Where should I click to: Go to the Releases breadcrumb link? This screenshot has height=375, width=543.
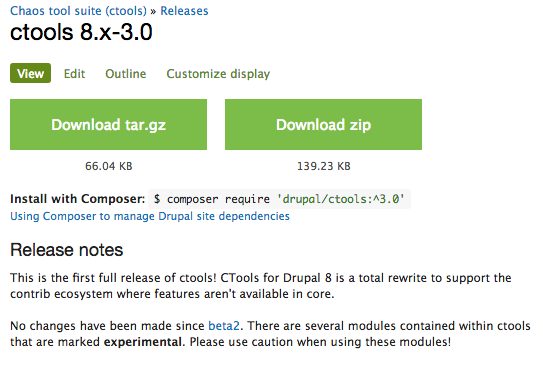(184, 11)
